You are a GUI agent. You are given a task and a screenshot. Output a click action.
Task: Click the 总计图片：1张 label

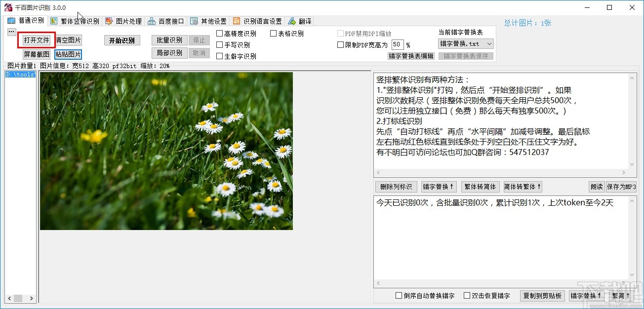tap(527, 23)
